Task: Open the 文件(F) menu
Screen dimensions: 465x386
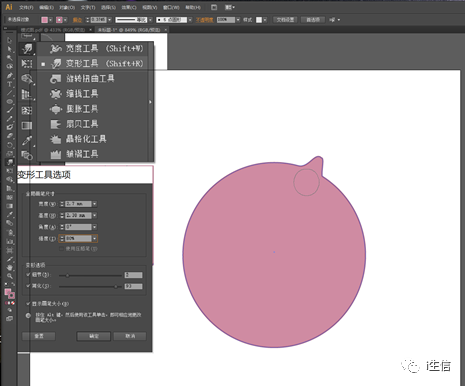Action: coord(26,7)
